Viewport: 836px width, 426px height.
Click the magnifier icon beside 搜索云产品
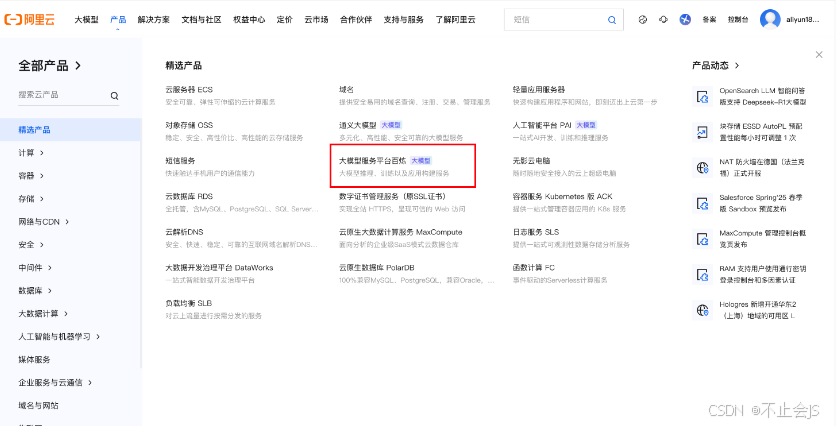(114, 96)
